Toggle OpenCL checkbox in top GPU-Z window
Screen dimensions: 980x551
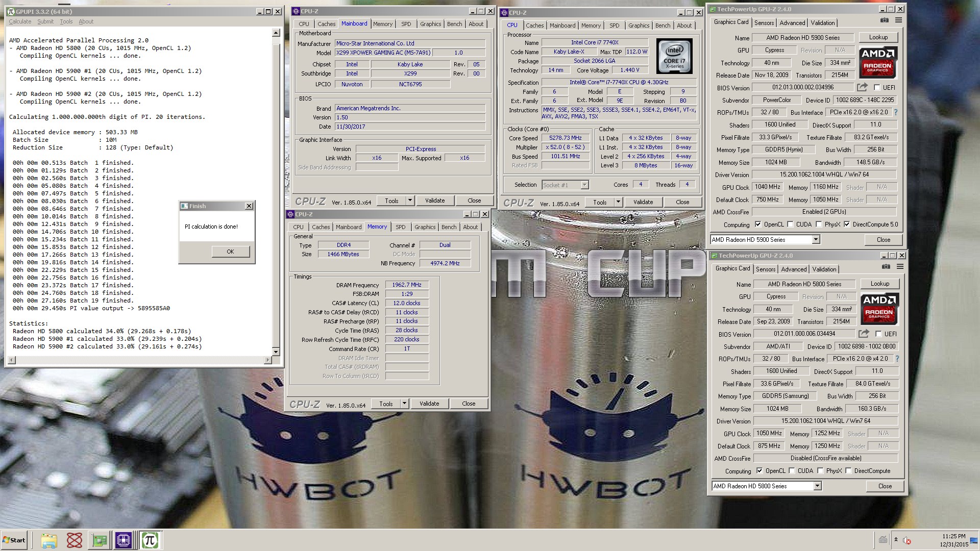(758, 224)
